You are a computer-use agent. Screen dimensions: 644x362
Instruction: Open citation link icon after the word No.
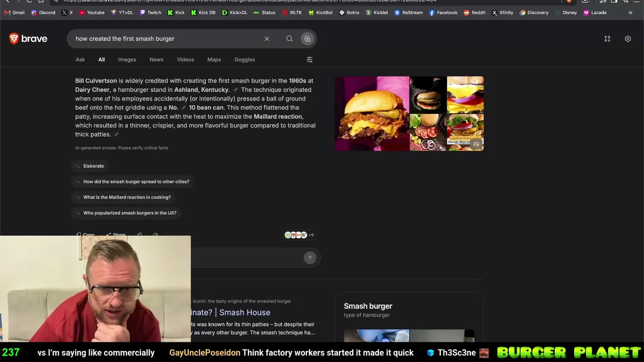tap(184, 108)
